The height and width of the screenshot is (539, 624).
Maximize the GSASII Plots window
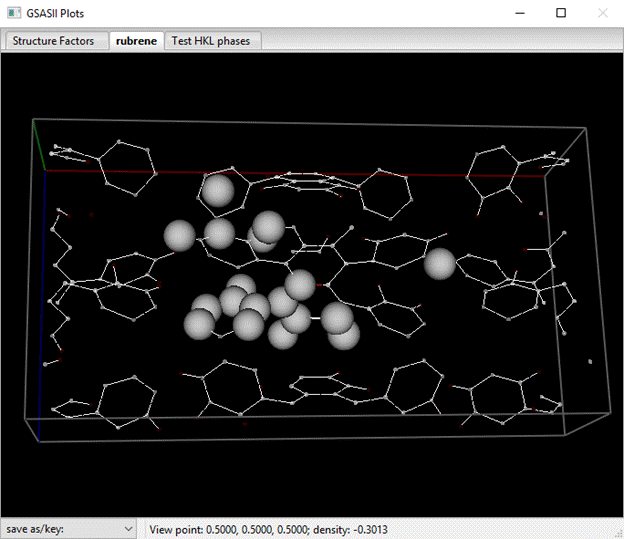tap(561, 13)
